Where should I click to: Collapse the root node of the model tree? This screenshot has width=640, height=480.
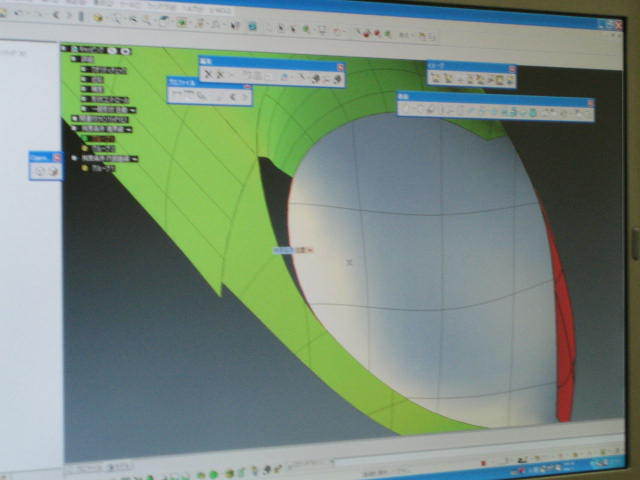tap(64, 49)
